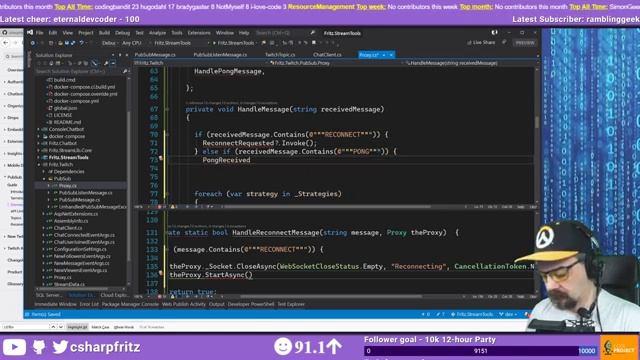Pin the Proxy.cs editor tab

[384, 55]
